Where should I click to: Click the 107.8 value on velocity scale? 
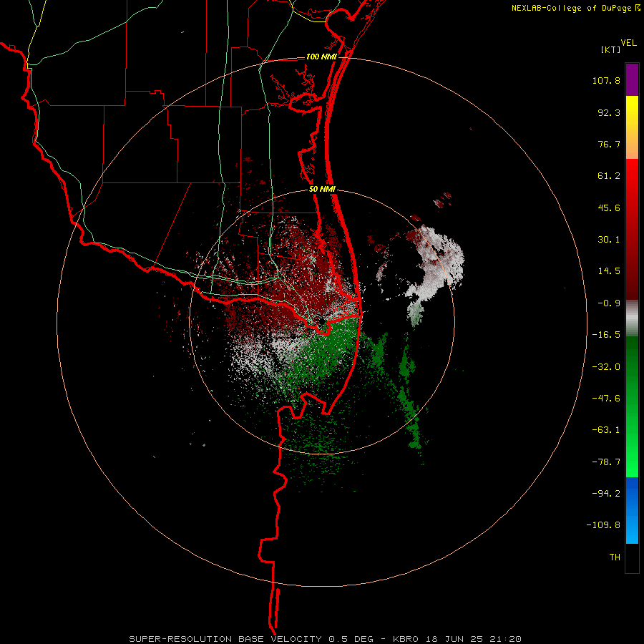point(606,80)
